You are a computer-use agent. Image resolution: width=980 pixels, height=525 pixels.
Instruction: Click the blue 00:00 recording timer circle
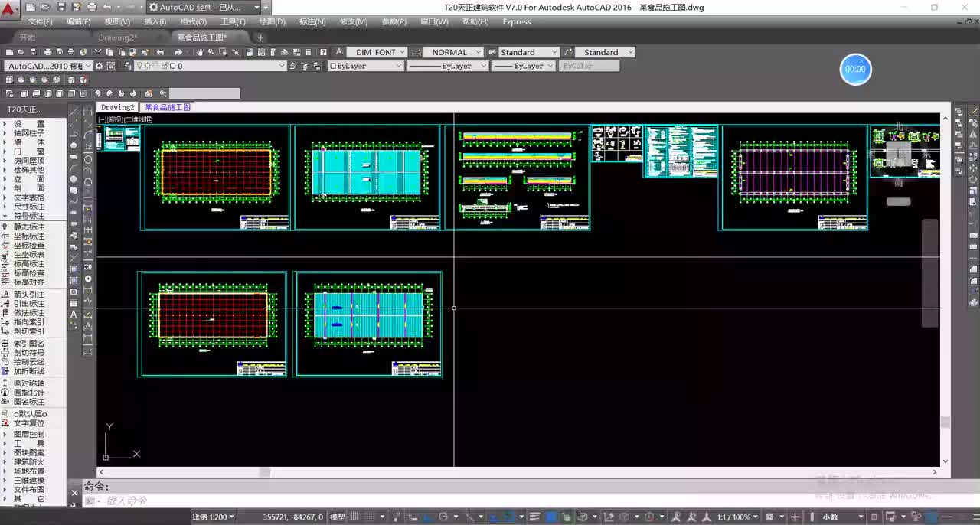pyautogui.click(x=855, y=69)
